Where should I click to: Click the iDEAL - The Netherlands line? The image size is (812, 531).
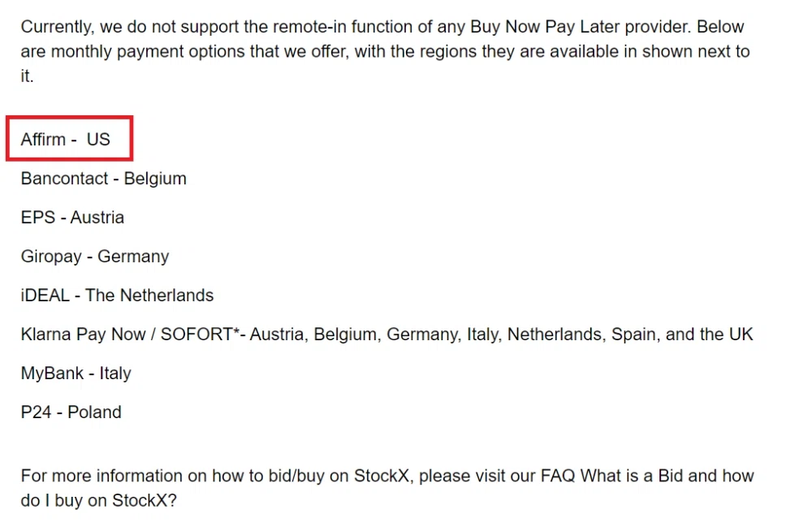[117, 296]
